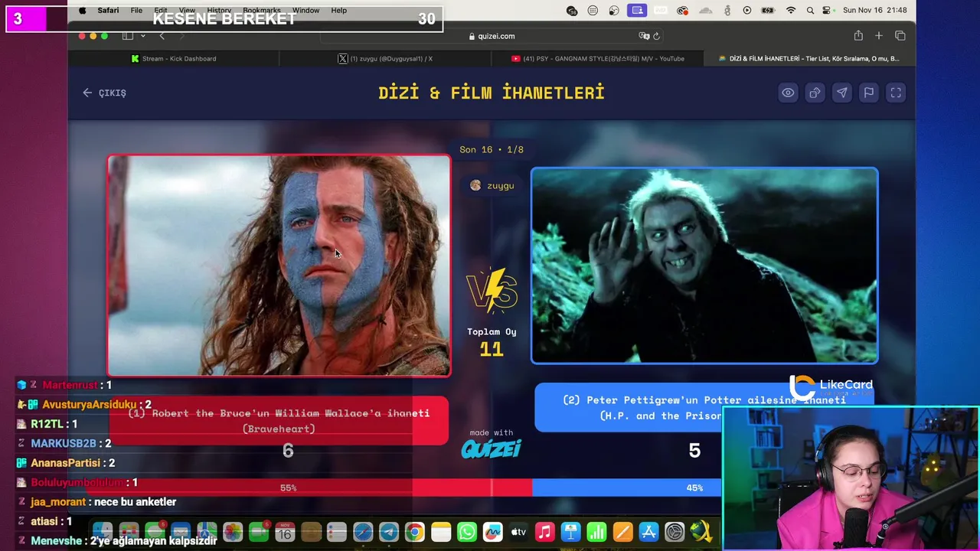Open Apple TV from the Dock
980x551 pixels.
click(x=519, y=531)
